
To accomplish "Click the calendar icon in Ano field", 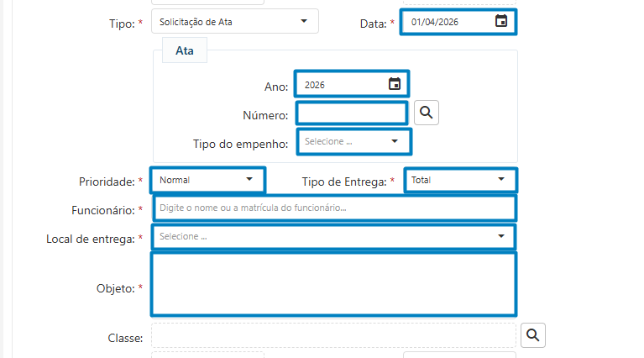I will (x=394, y=84).
